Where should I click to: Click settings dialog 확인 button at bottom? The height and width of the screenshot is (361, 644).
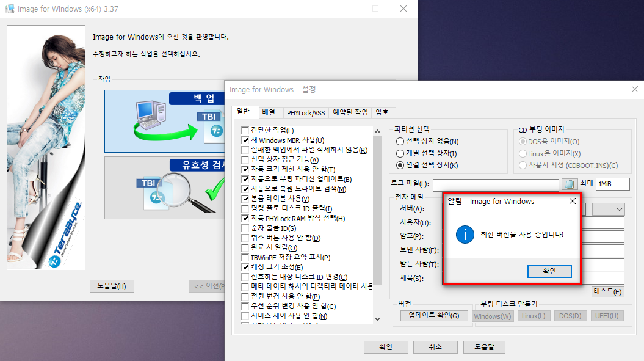[x=386, y=347]
